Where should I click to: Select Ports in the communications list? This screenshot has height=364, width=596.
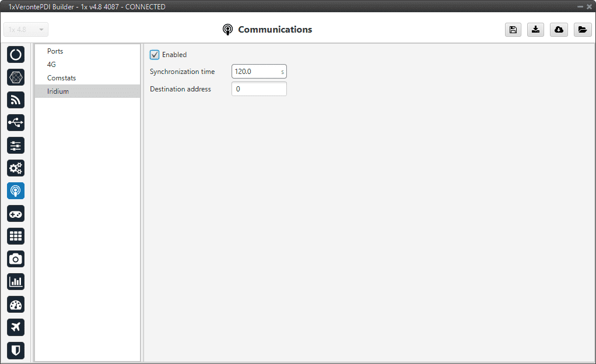(55, 51)
